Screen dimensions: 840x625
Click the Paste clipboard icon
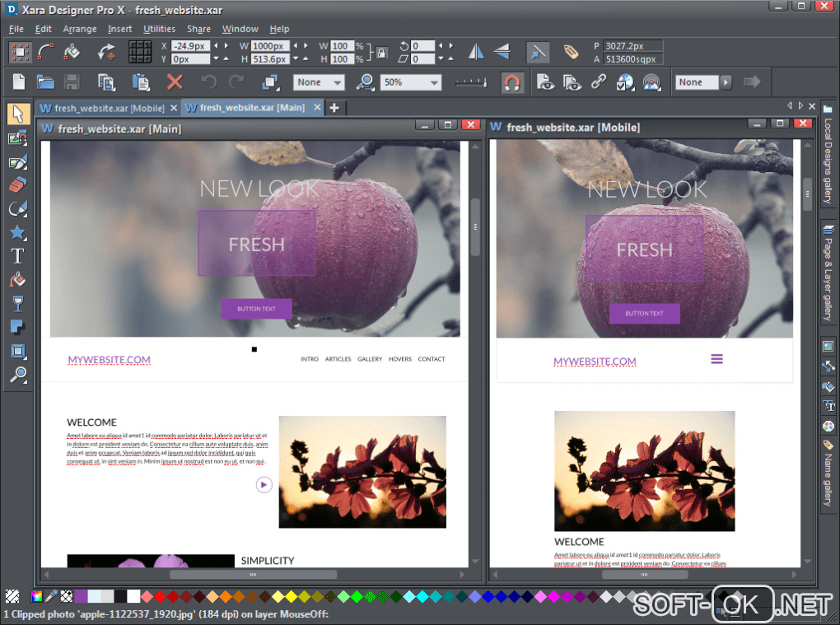141,82
